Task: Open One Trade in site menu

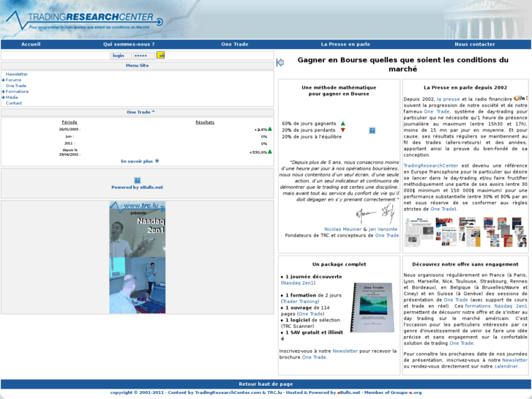Action: pyautogui.click(x=16, y=86)
